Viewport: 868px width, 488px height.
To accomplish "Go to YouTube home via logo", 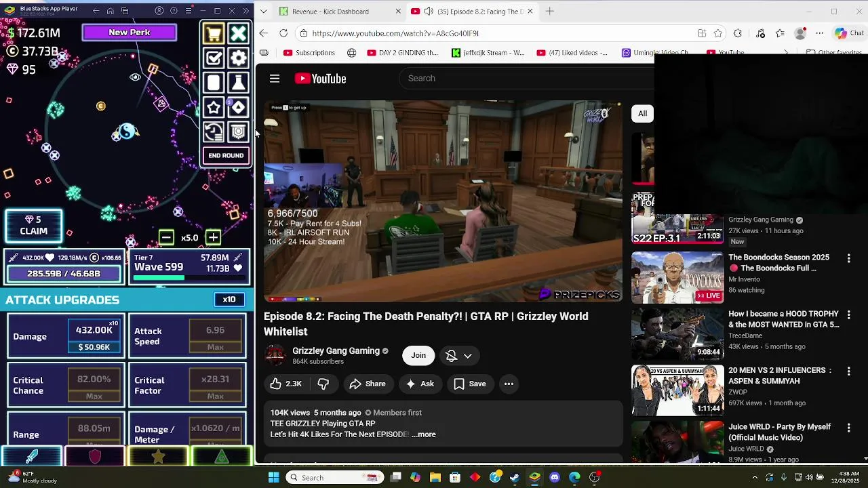I will pos(320,79).
